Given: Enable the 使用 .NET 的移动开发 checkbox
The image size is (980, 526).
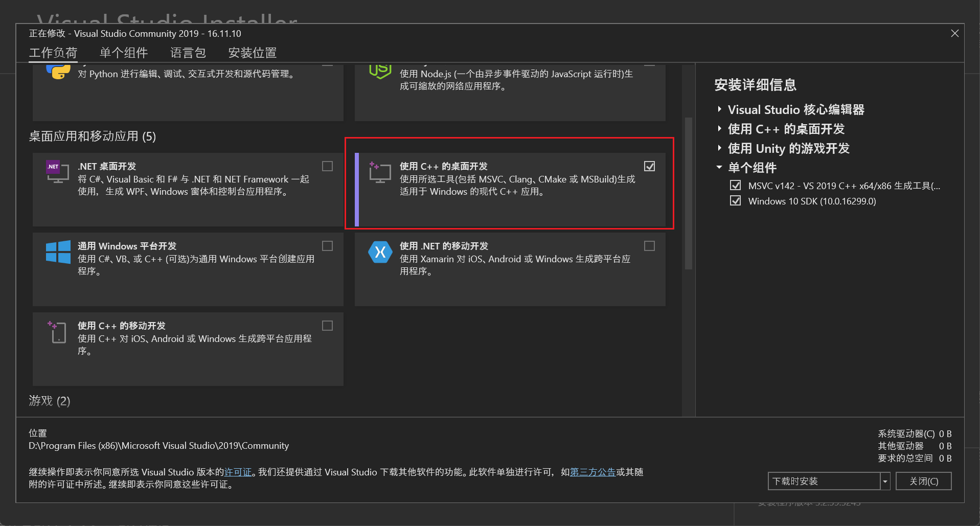Looking at the screenshot, I should pos(649,246).
